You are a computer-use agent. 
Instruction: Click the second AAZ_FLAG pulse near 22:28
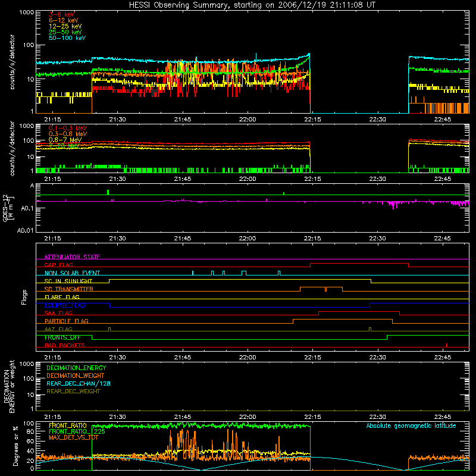tap(370, 330)
